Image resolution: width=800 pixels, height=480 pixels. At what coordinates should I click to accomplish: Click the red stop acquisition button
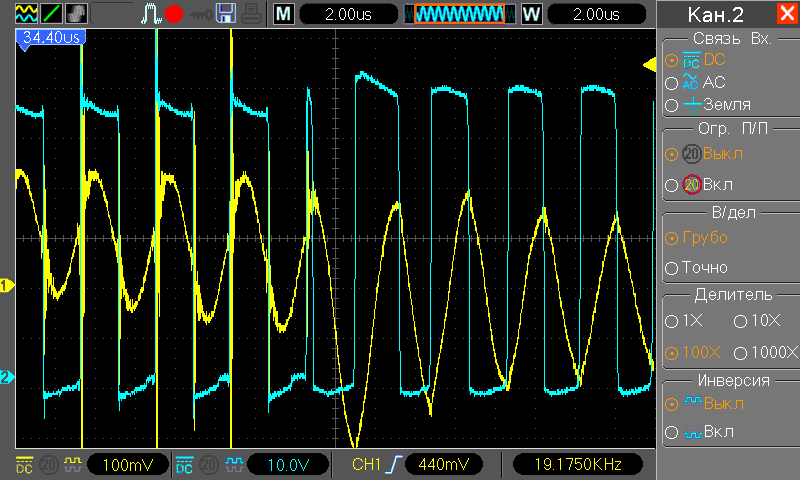coord(175,14)
